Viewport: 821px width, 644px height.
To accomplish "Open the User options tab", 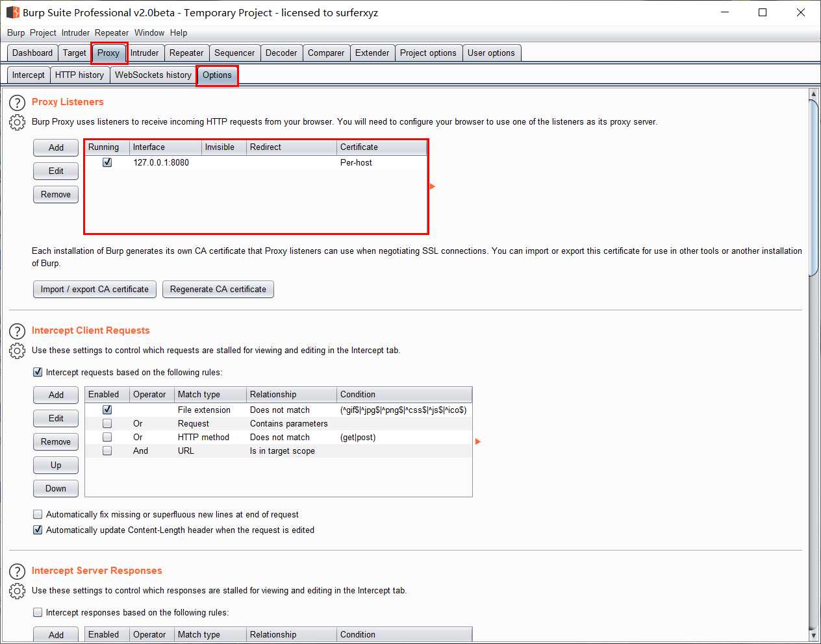I will [x=491, y=53].
